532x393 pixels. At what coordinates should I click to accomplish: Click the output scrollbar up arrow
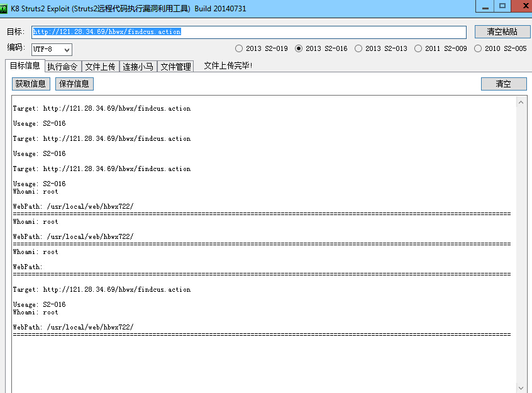[521, 102]
